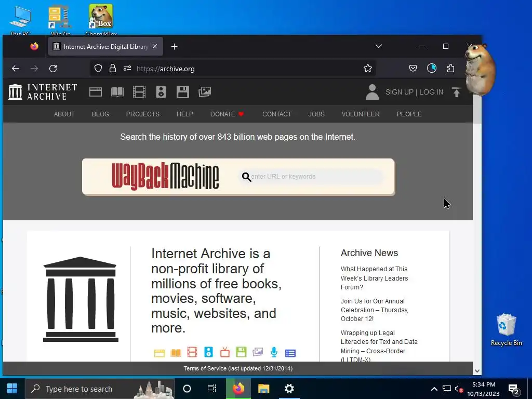
Task: Click Wayback Machine search magnifier icon
Action: tap(246, 177)
